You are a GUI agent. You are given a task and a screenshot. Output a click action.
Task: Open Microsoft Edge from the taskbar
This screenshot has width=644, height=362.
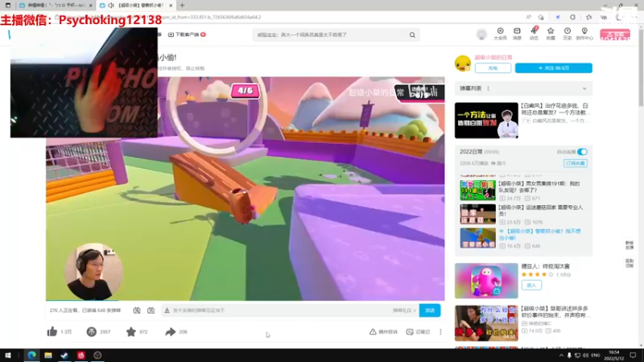(31, 356)
